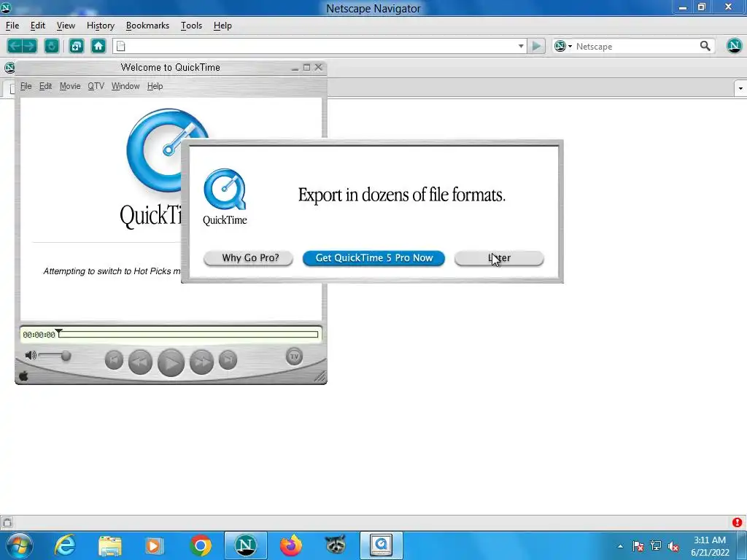This screenshot has width=747, height=560.
Task: Click the Netscape search input field
Action: (x=635, y=46)
